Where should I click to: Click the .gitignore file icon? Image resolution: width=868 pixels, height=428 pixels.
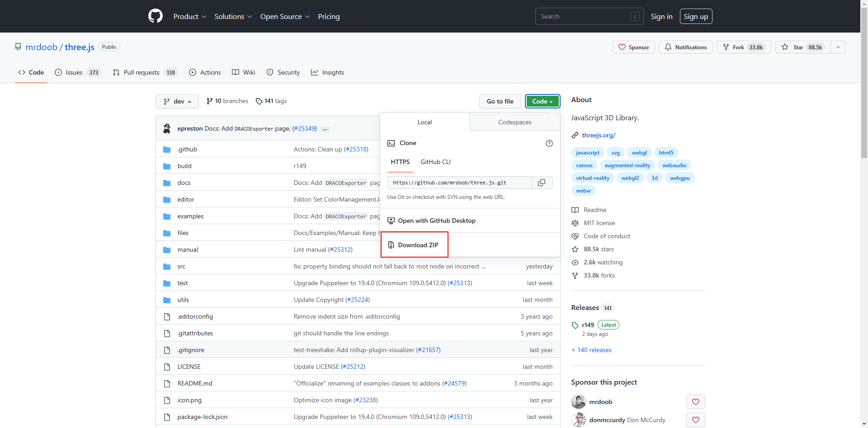click(167, 350)
